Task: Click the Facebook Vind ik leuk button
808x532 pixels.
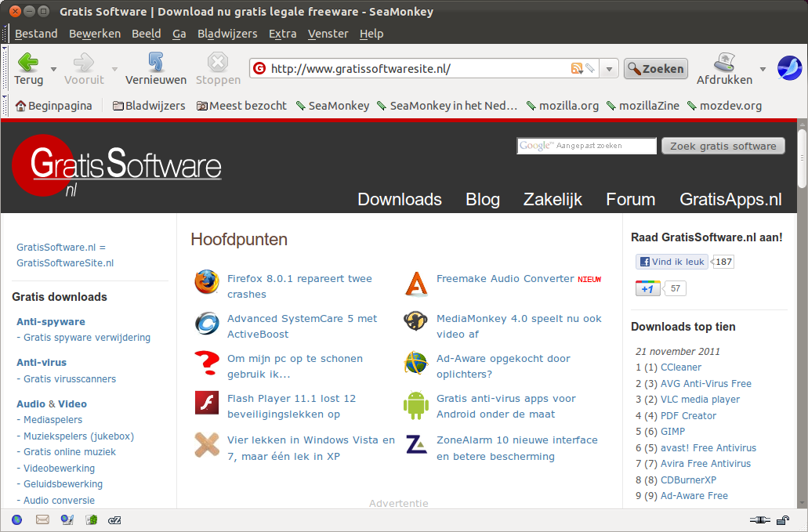Action: pyautogui.click(x=672, y=262)
